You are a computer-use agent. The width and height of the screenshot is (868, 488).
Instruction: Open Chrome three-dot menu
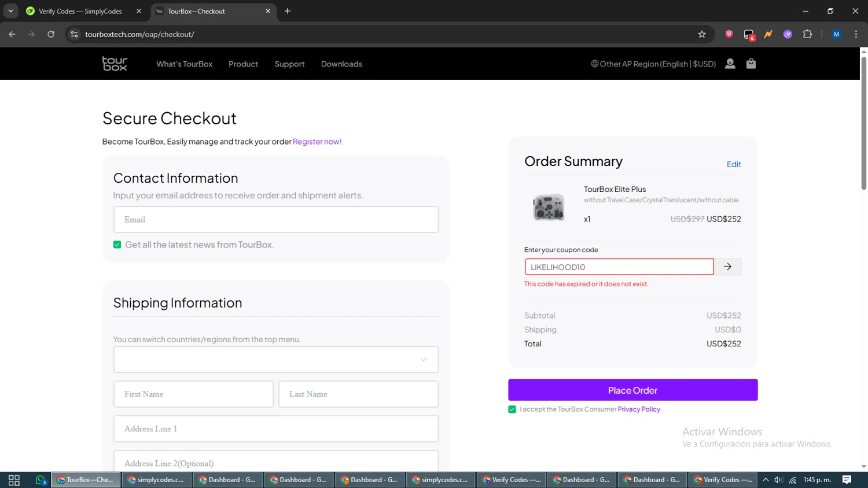[856, 34]
